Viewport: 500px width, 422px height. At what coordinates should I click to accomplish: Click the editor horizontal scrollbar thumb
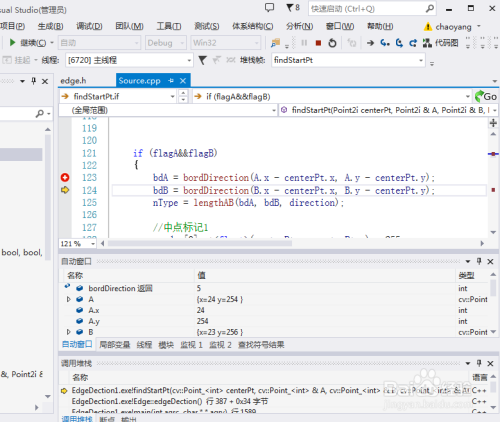pyautogui.click(x=199, y=244)
